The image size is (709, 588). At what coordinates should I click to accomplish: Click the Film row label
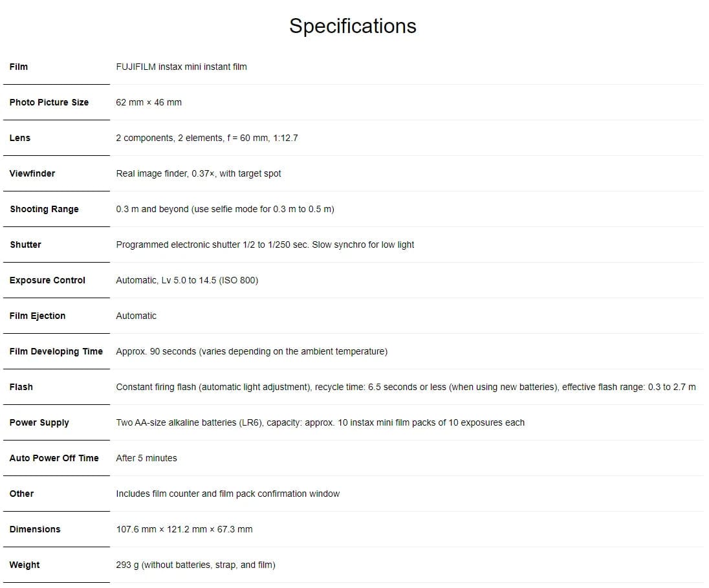[x=19, y=67]
